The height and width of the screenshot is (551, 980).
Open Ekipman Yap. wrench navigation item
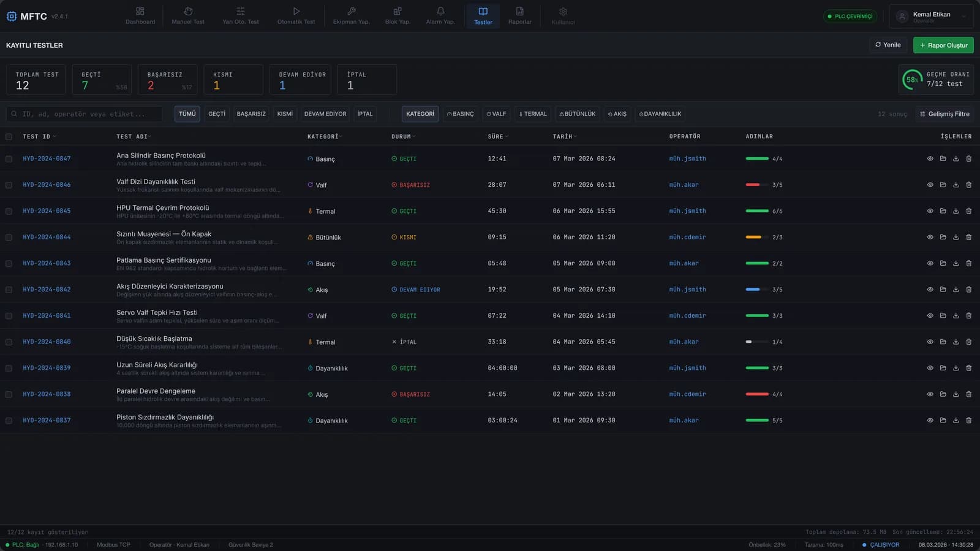click(x=351, y=16)
